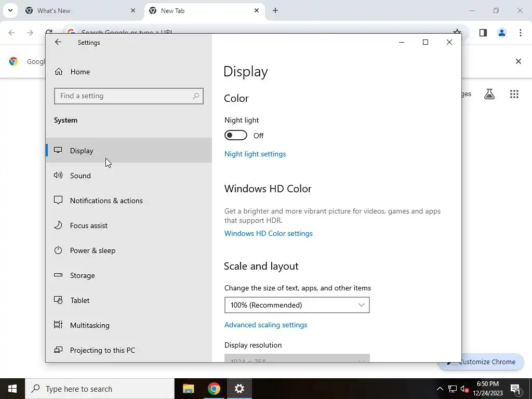Click the Find a setting search box
The image size is (532, 399).
point(129,96)
